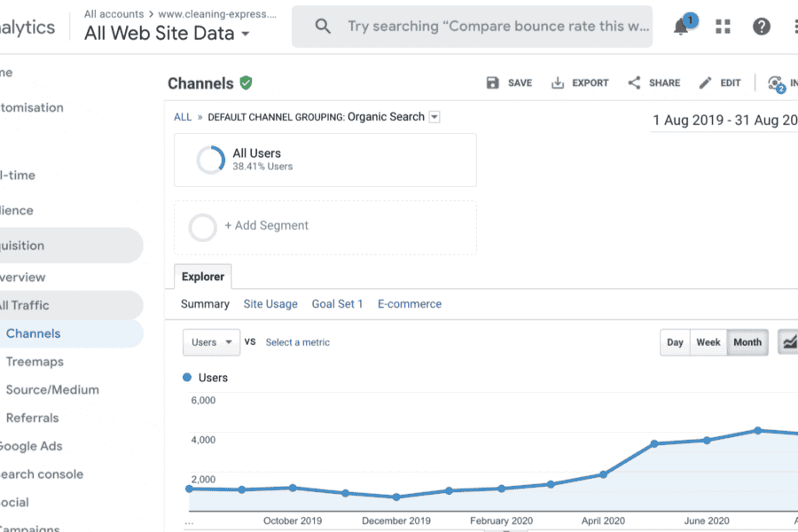Click the ALL breadcrumb link

point(183,117)
